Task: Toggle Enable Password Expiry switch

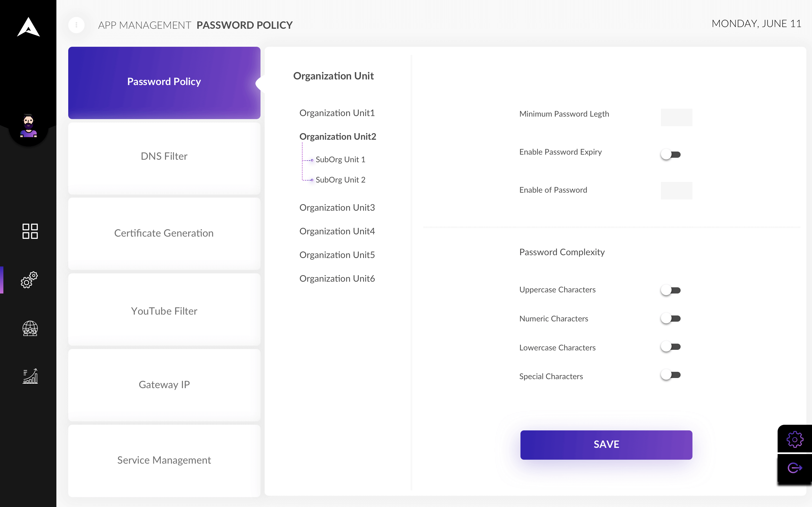Action: point(671,154)
